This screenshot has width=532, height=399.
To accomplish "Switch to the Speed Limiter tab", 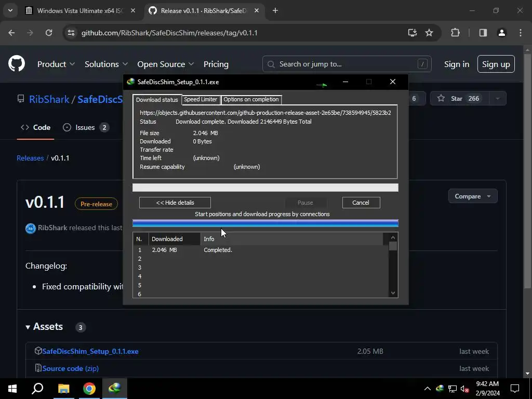I will (x=201, y=99).
